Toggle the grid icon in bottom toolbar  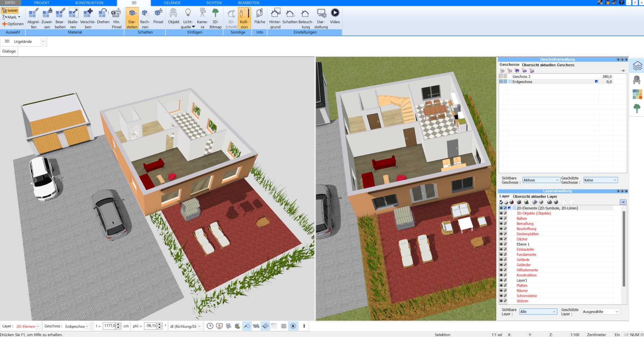284,326
